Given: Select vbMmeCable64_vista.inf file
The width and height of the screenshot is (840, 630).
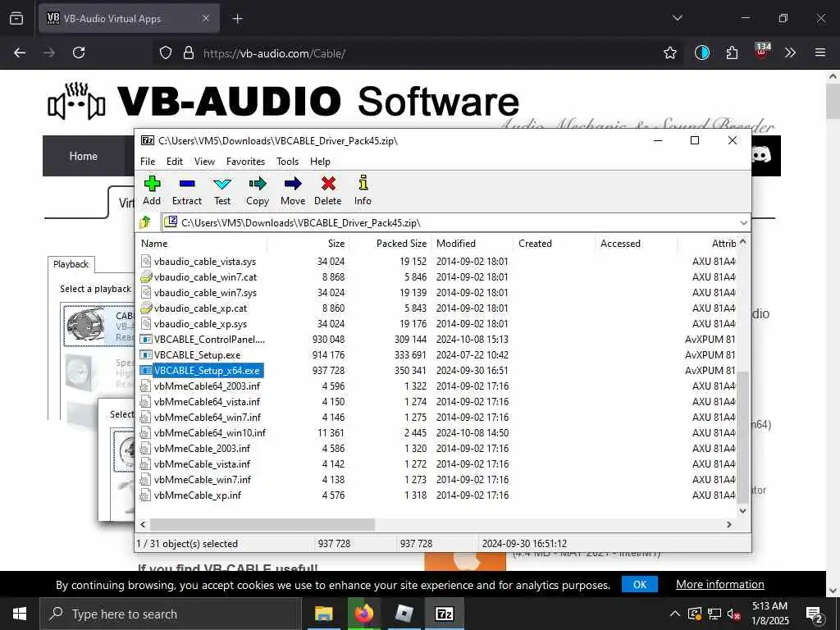Looking at the screenshot, I should pyautogui.click(x=207, y=401).
